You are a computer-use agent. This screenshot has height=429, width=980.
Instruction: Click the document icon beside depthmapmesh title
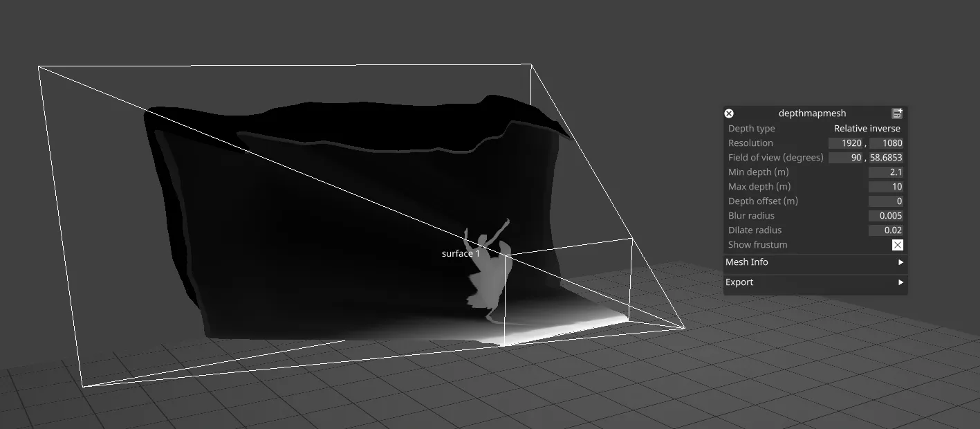click(x=898, y=113)
